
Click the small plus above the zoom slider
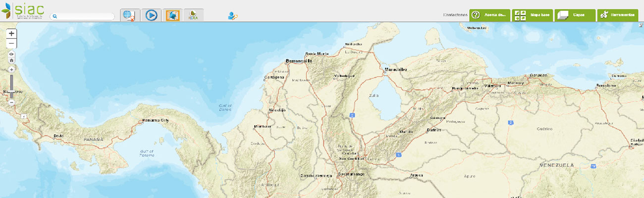click(x=11, y=69)
